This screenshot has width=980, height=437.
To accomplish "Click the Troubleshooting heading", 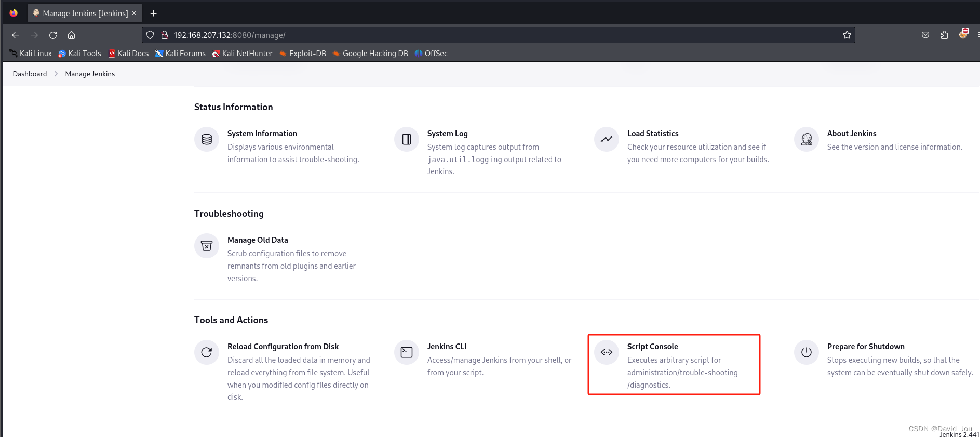I will click(229, 214).
